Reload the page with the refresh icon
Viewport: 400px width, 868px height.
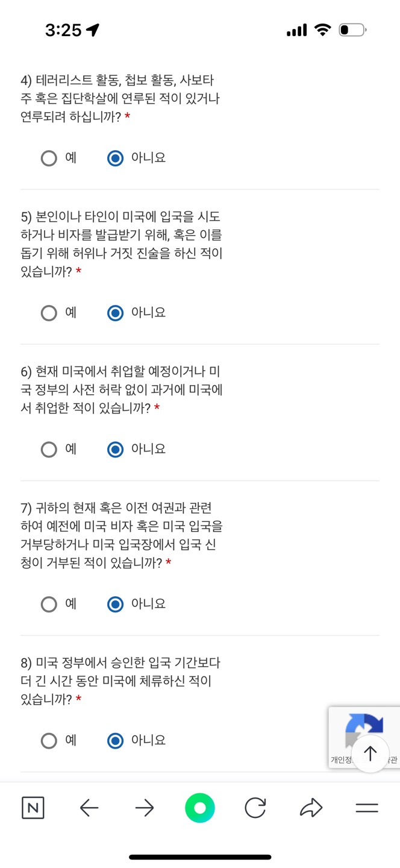pyautogui.click(x=255, y=808)
